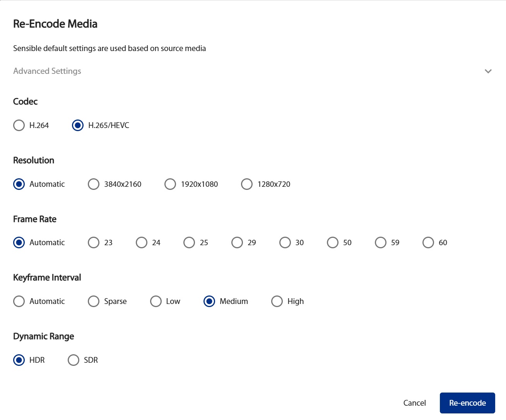506x420 pixels.
Task: Click the Advanced Settings label
Action: pyautogui.click(x=47, y=71)
